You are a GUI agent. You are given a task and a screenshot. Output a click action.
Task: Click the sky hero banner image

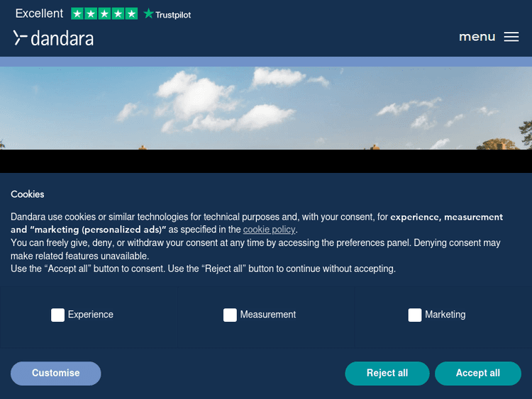(266, 106)
